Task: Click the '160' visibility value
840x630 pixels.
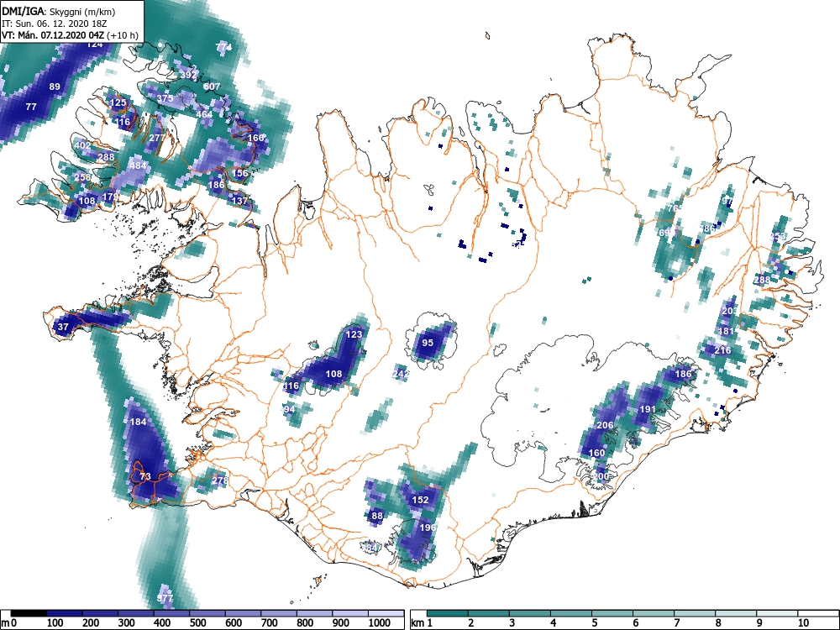Action: (596, 453)
